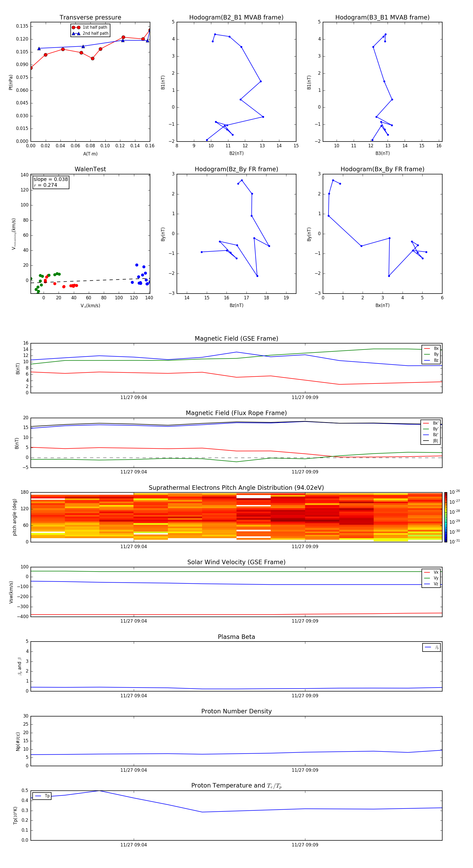Click the pitch angle heatmap spectrogram

pyautogui.click(x=236, y=517)
